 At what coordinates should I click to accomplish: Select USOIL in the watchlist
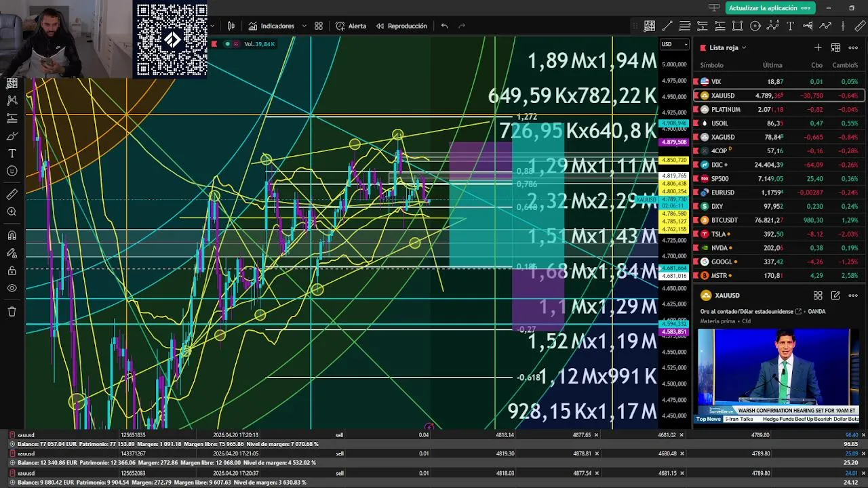click(779, 123)
